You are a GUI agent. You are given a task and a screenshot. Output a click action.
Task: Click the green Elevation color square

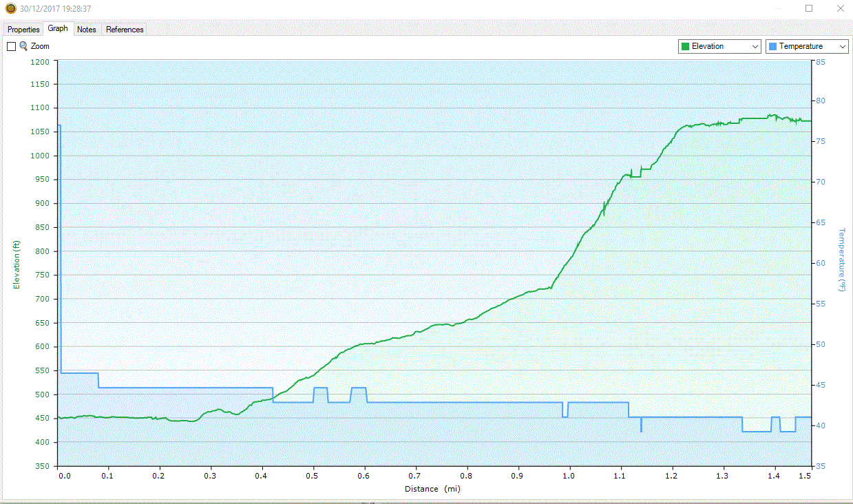coord(685,46)
